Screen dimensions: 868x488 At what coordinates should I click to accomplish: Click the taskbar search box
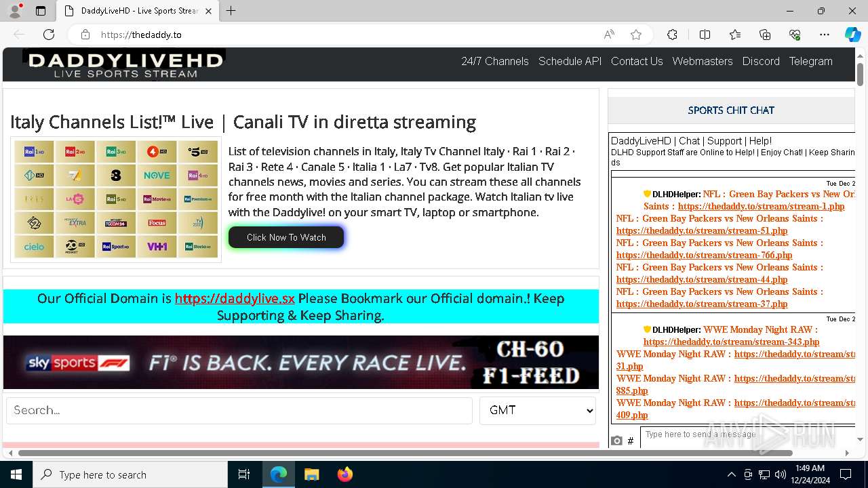[x=130, y=474]
